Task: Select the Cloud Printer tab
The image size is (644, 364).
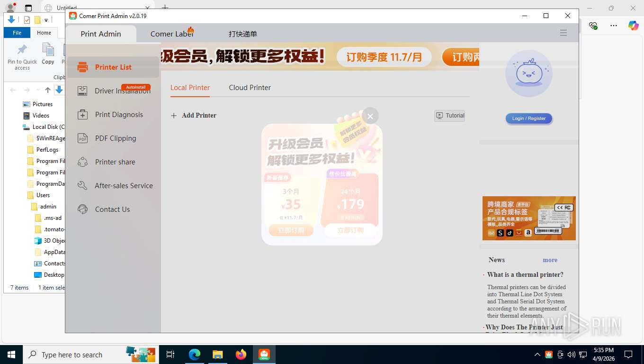Action: [250, 87]
